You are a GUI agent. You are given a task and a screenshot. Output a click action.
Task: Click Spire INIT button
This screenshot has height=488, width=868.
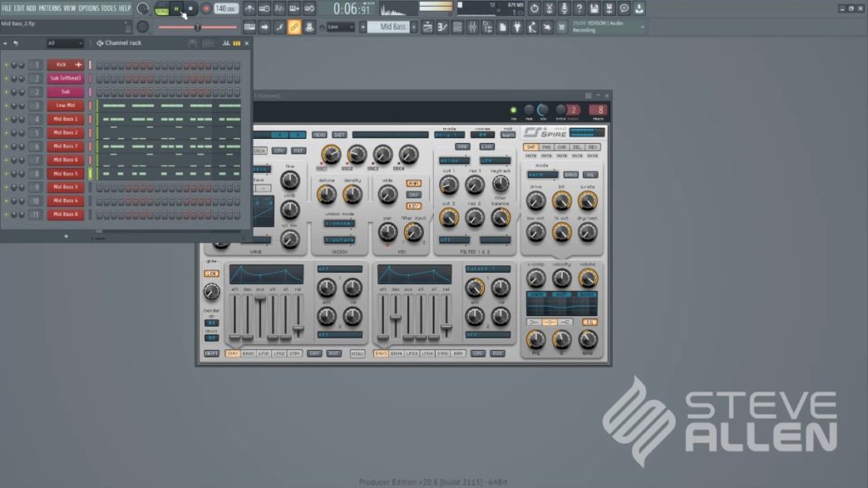tap(339, 135)
